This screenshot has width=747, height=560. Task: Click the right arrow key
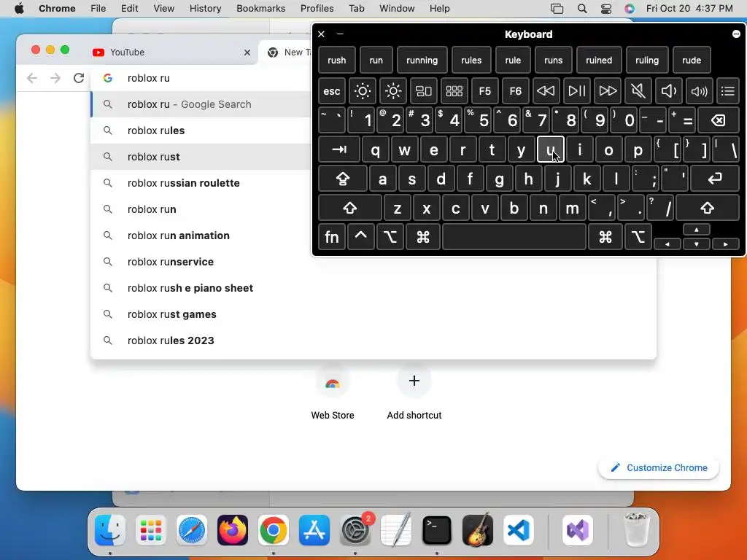[x=726, y=244]
